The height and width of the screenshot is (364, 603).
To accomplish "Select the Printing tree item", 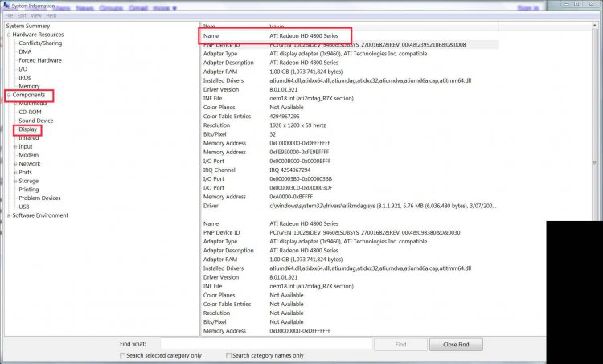I will [29, 190].
